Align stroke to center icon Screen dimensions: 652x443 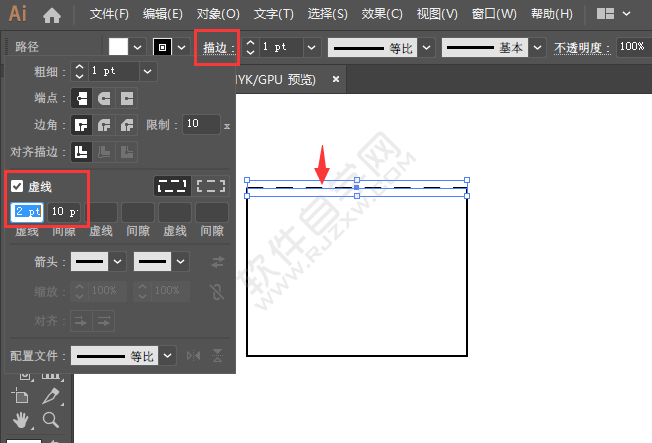tap(82, 152)
